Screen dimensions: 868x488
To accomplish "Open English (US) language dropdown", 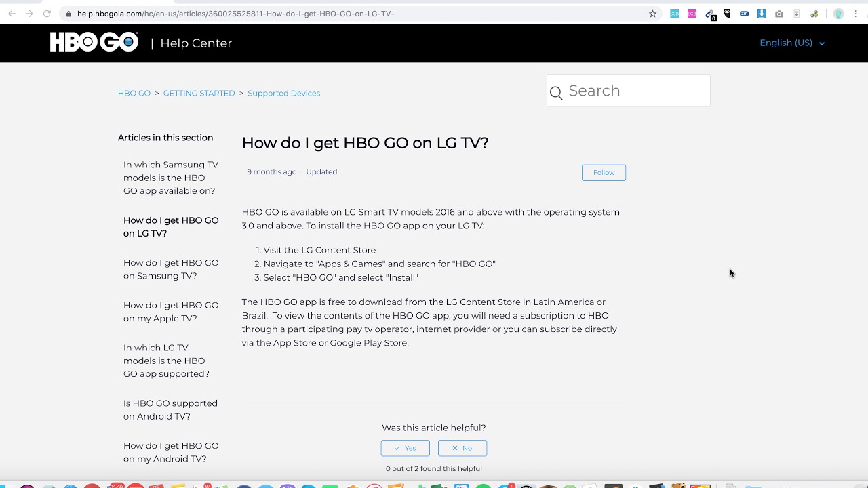I will click(x=792, y=43).
